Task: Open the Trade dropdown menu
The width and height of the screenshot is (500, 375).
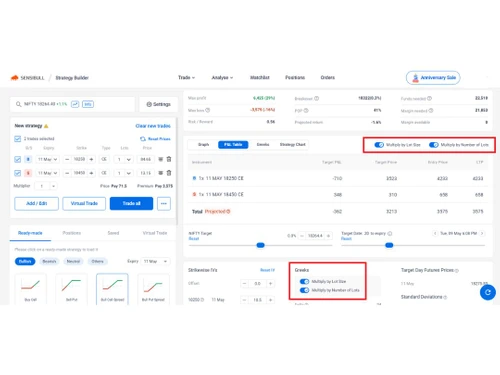Action: point(186,78)
